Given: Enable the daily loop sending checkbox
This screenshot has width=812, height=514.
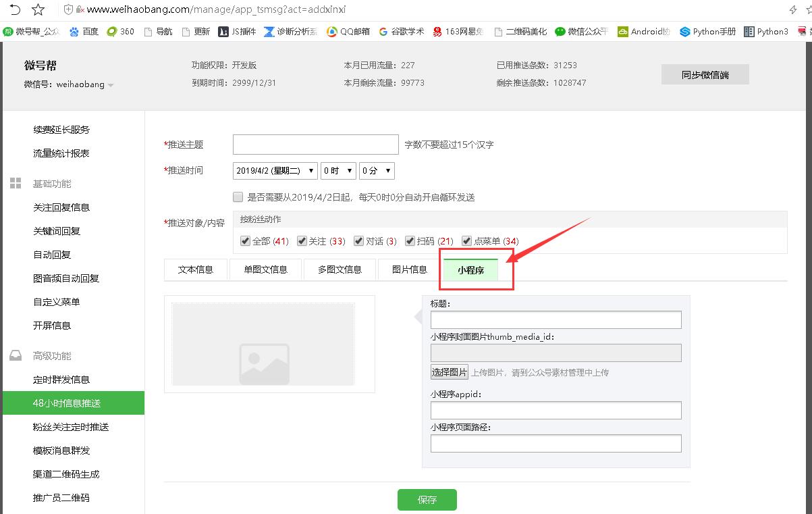Looking at the screenshot, I should pyautogui.click(x=238, y=197).
